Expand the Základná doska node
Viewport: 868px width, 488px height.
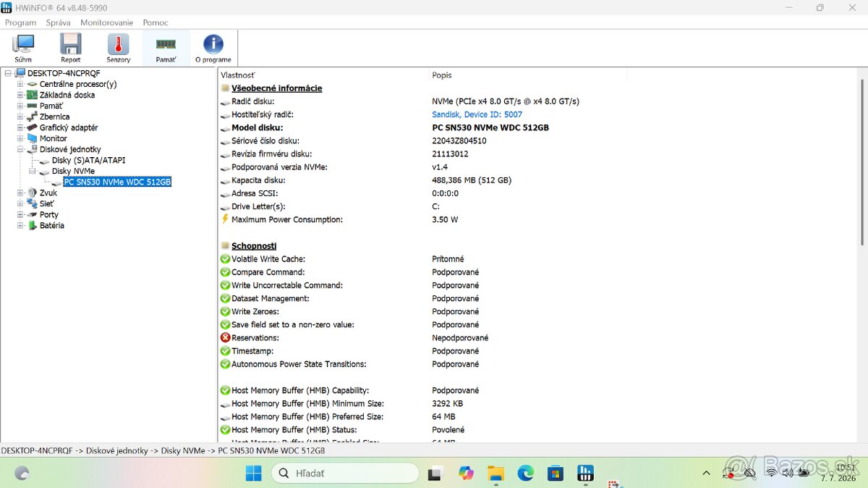pos(20,95)
